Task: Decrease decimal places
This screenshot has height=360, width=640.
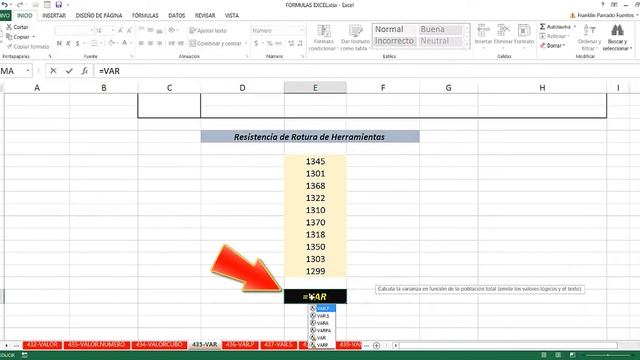Action: 300,43
